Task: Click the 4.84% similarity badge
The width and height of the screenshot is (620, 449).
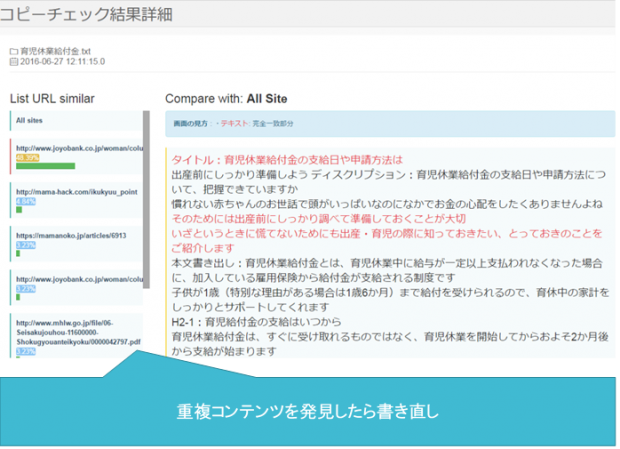Action: point(25,201)
